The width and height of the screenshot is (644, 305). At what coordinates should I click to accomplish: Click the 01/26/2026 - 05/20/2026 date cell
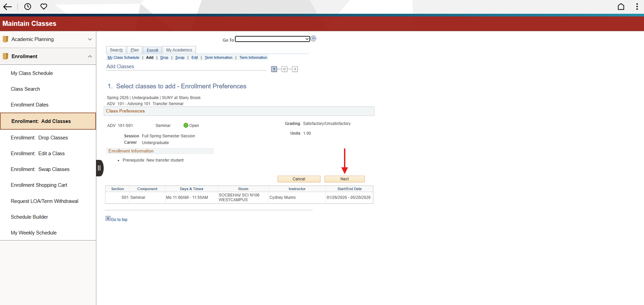pos(349,198)
